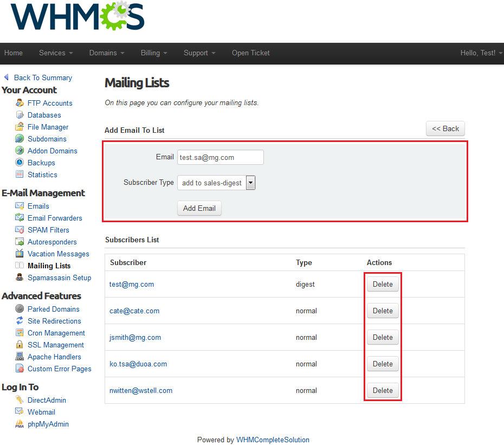Open the Hello, Test! user dropdown
Viewport: 504px width, 445px height.
481,53
